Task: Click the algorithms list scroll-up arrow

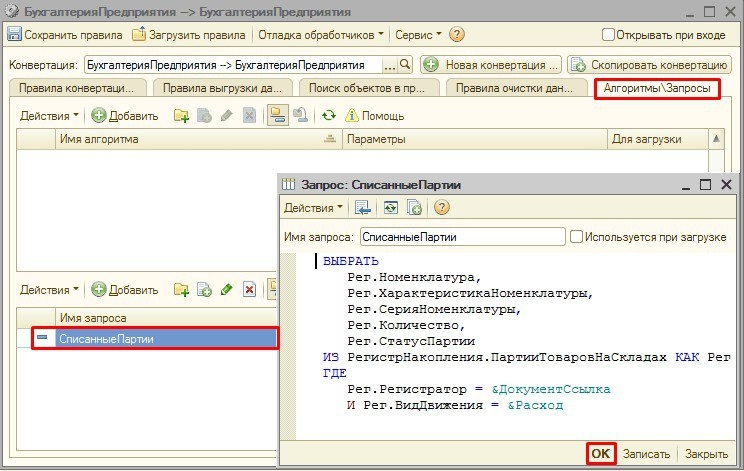Action: pos(716,139)
